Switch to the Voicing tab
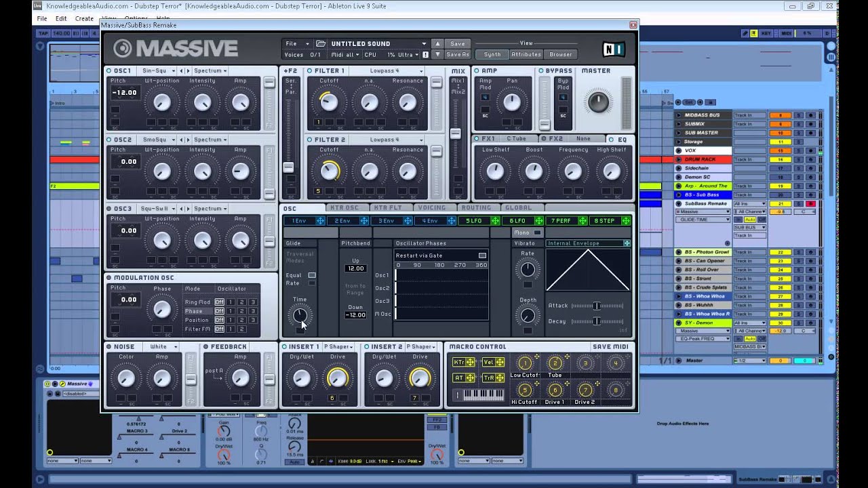This screenshot has width=868, height=488. [x=432, y=207]
